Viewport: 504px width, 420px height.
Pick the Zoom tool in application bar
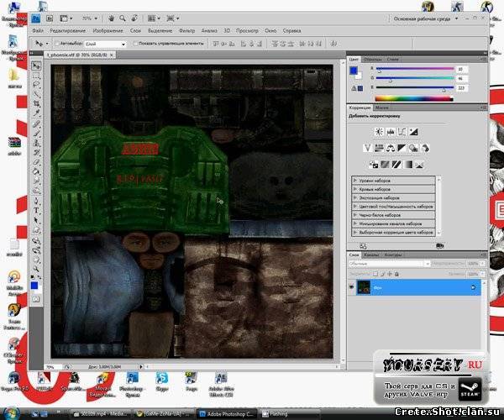click(123, 18)
